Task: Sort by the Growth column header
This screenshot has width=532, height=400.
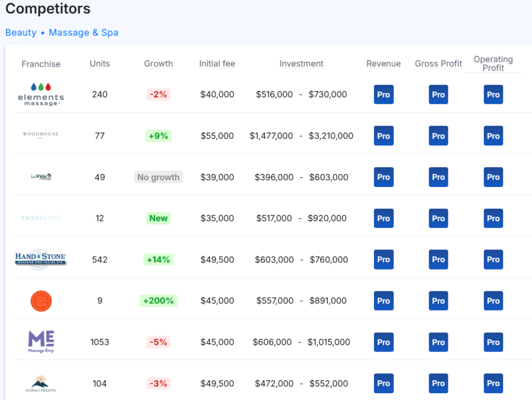Action: pyautogui.click(x=158, y=64)
